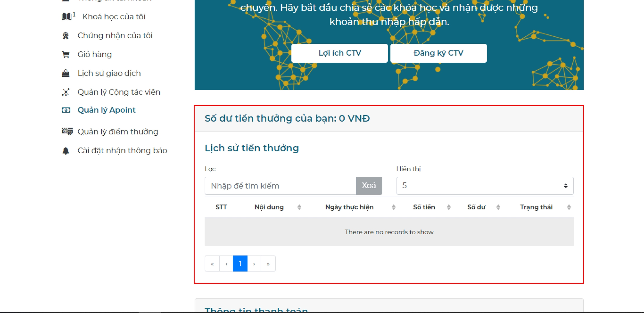Focus the Nhập để tìm kiếm search field

(280, 186)
